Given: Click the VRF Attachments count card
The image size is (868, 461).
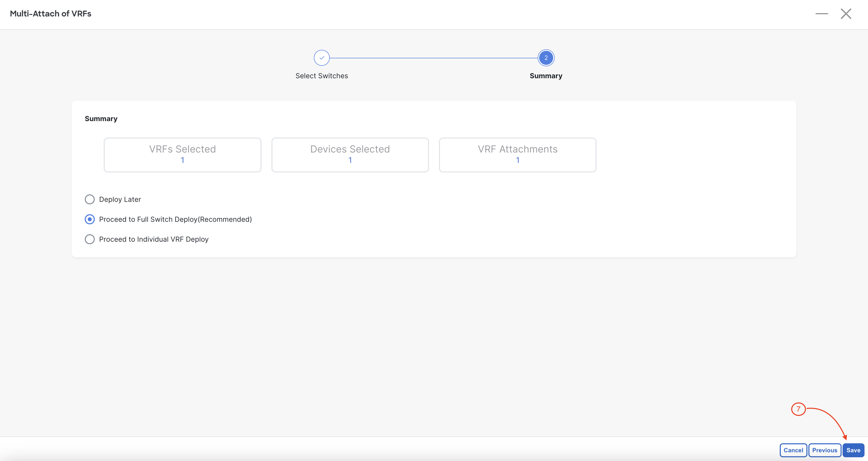Looking at the screenshot, I should tap(518, 155).
